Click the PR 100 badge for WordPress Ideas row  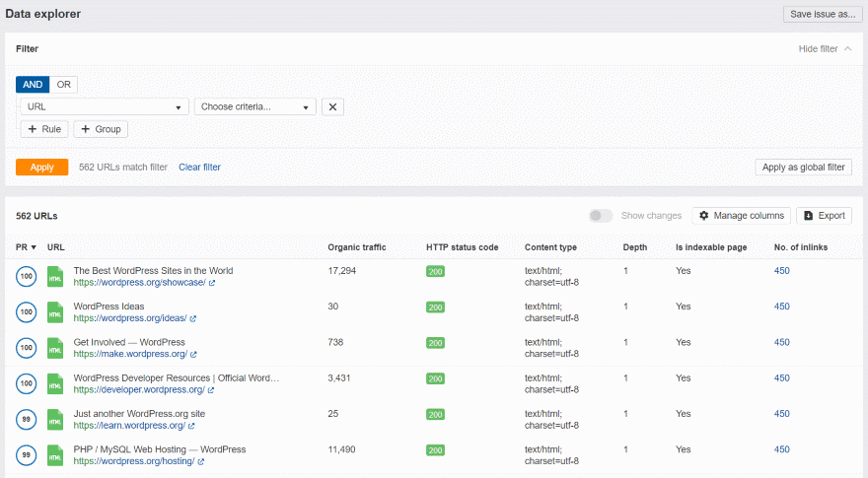click(28, 312)
